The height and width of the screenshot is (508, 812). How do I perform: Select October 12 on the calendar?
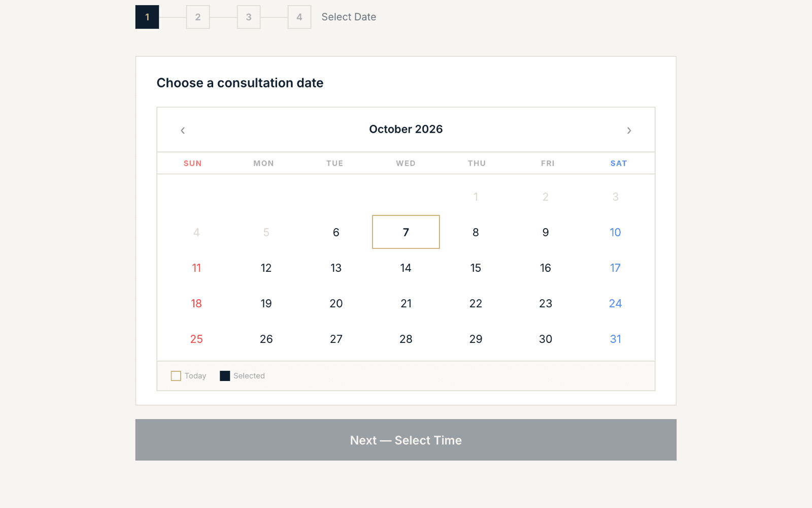click(x=266, y=268)
